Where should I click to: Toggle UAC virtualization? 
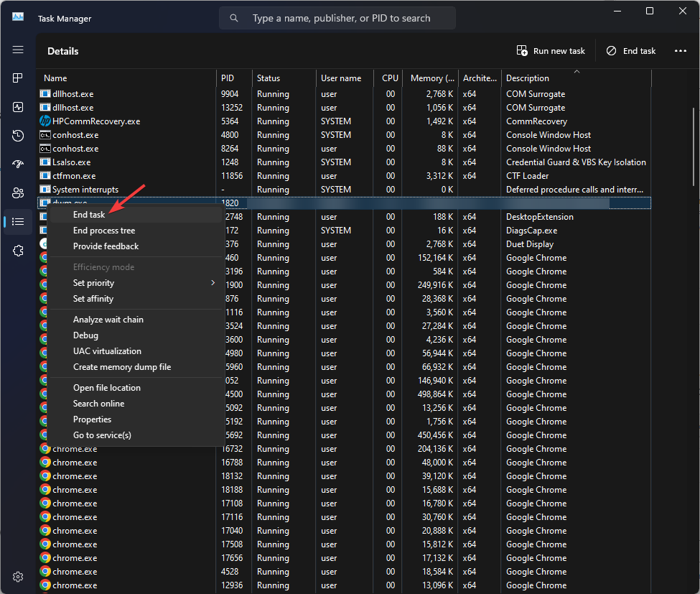pyautogui.click(x=135, y=351)
